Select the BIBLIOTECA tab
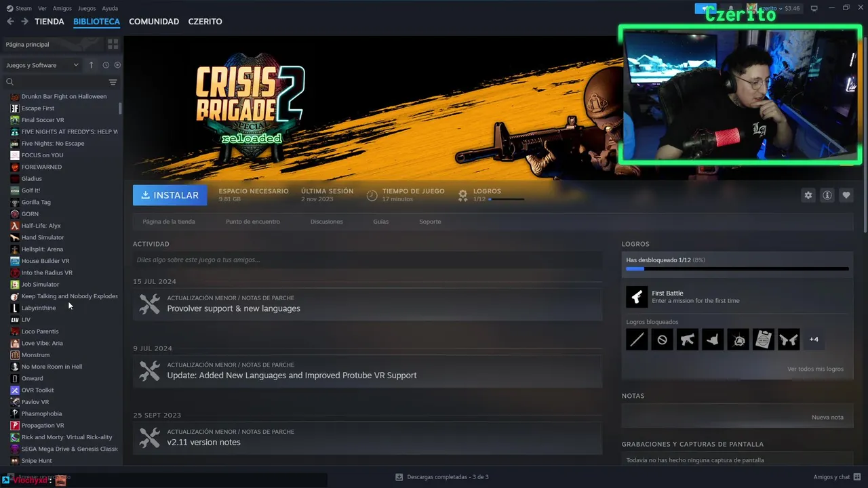The width and height of the screenshot is (868, 488). (x=96, y=22)
